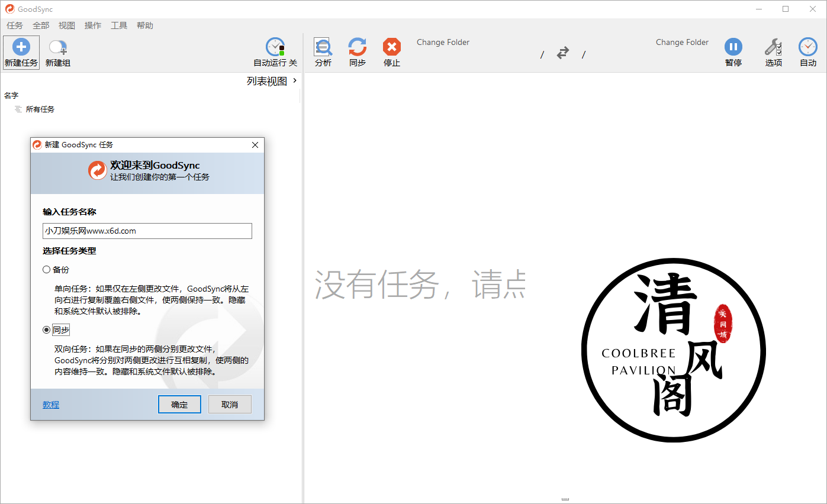Select the 同步 radio button

[x=47, y=330]
